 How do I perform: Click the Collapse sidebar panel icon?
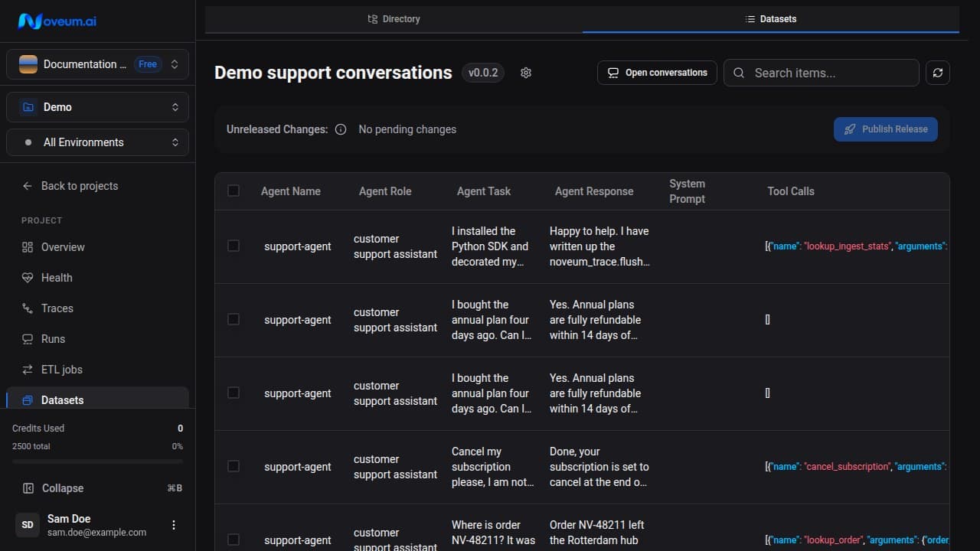tap(28, 488)
